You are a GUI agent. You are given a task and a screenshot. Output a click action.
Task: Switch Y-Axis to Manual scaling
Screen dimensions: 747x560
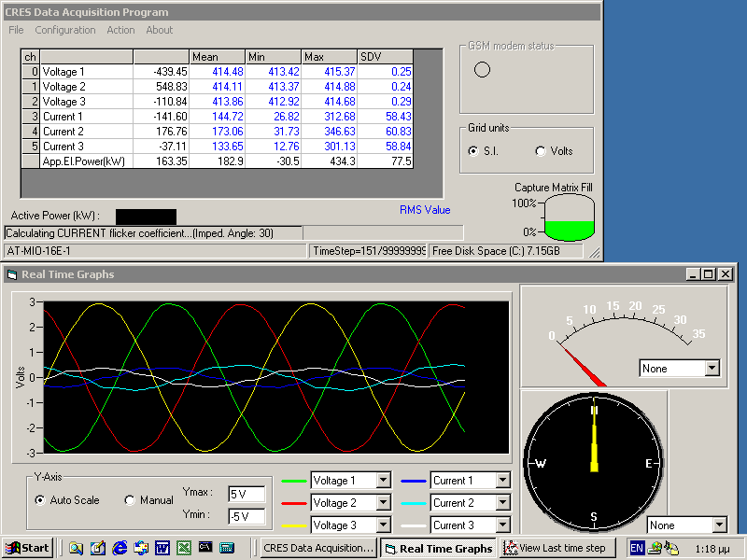pos(130,500)
